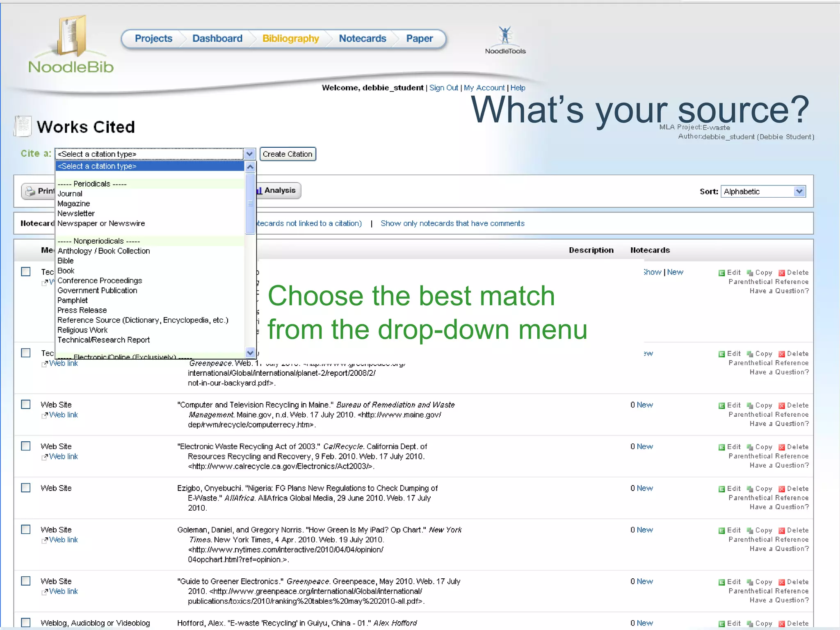840x630 pixels.
Task: Click the Create Citation button
Action: (x=288, y=154)
